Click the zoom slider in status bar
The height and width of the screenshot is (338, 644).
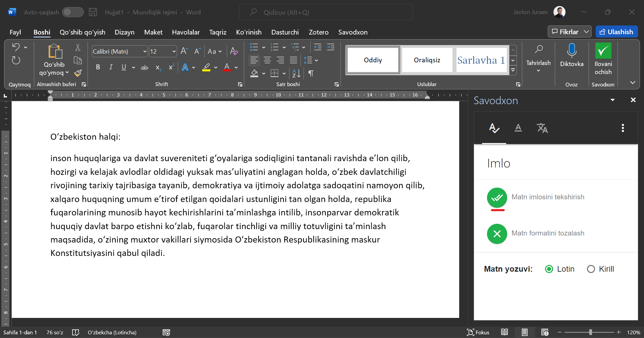coord(590,332)
